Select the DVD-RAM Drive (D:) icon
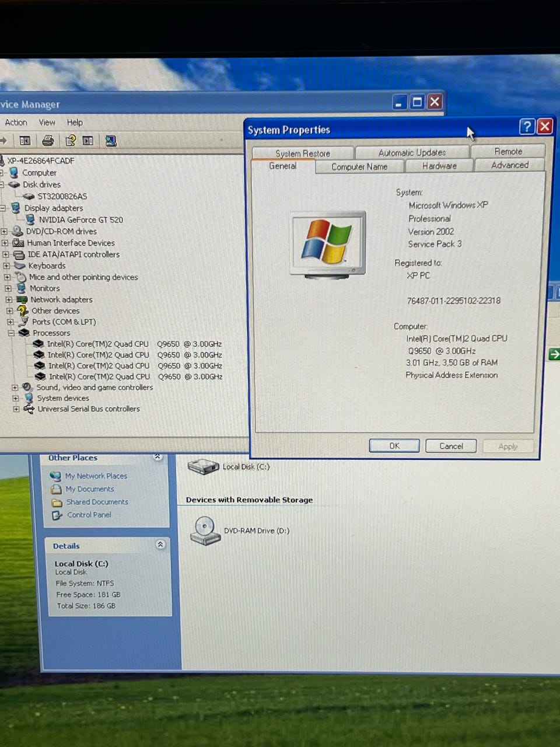This screenshot has width=560, height=747. click(x=205, y=530)
